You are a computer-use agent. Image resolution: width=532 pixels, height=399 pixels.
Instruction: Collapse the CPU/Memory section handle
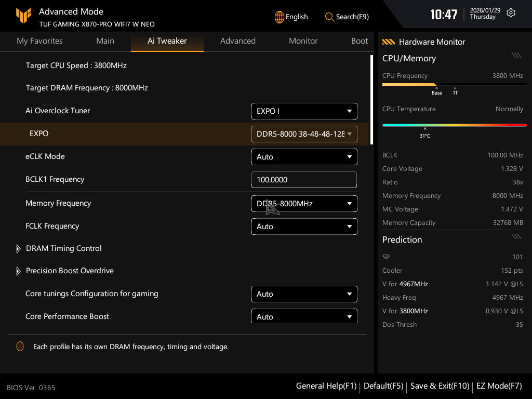click(x=516, y=55)
